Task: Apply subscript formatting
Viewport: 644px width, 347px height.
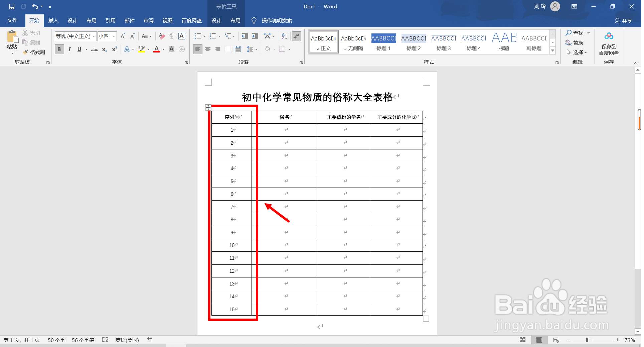Action: [x=104, y=49]
